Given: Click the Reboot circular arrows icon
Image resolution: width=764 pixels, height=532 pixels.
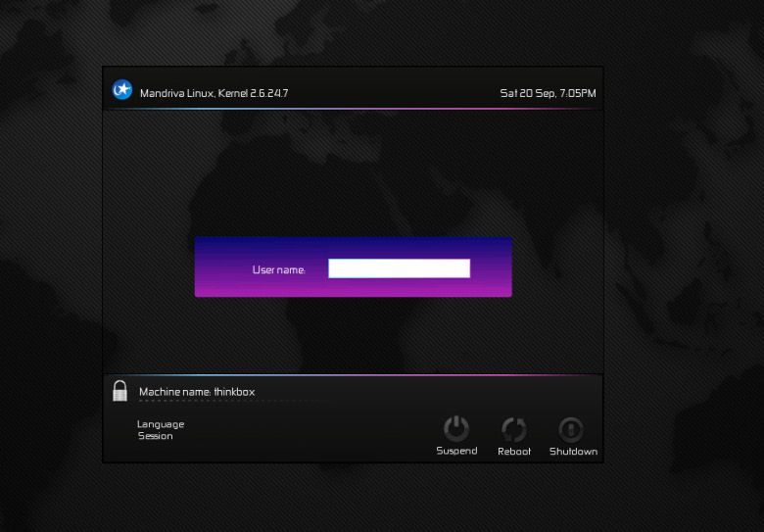Looking at the screenshot, I should tap(514, 429).
